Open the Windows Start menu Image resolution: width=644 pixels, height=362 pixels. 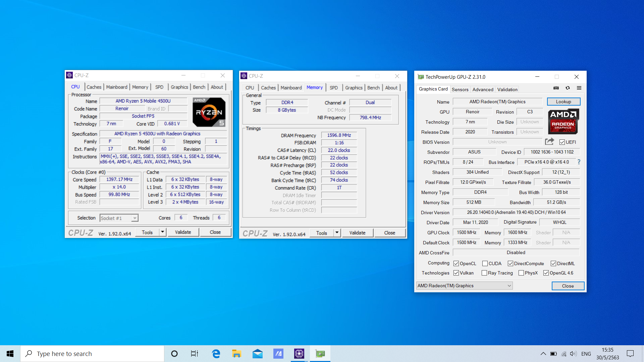[x=10, y=354]
